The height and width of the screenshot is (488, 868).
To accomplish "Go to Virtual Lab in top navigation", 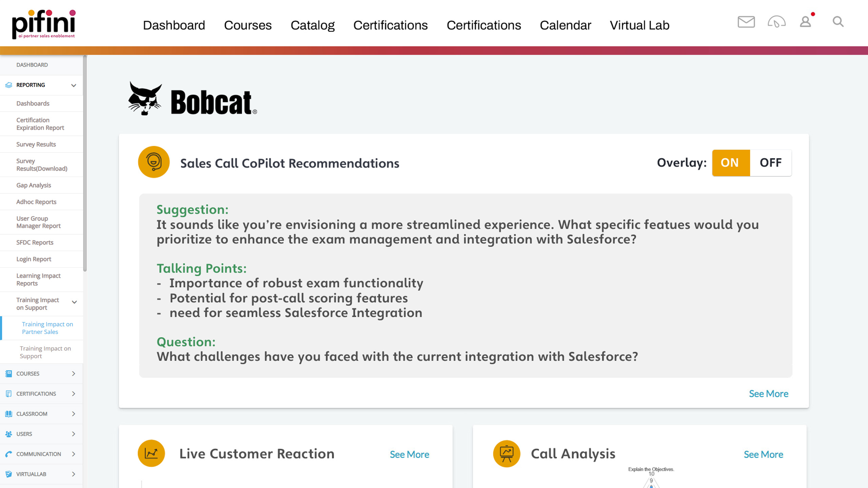I will [x=639, y=25].
